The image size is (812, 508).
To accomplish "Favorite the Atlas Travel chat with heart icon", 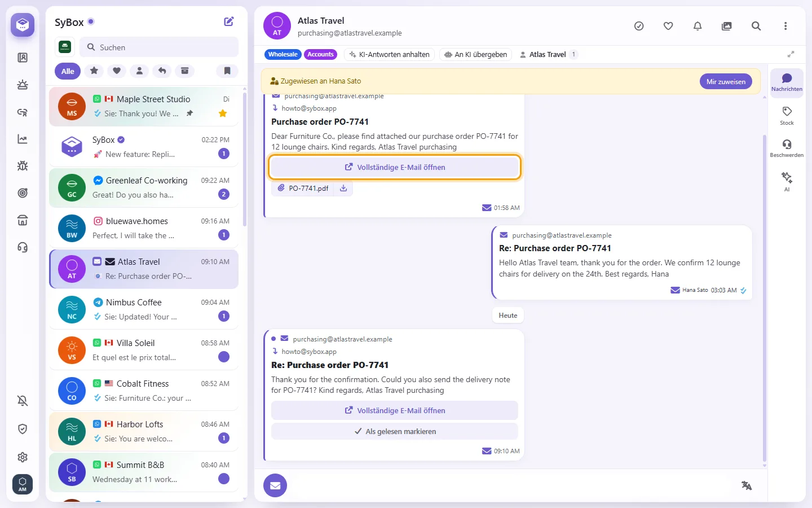I will coord(668,26).
